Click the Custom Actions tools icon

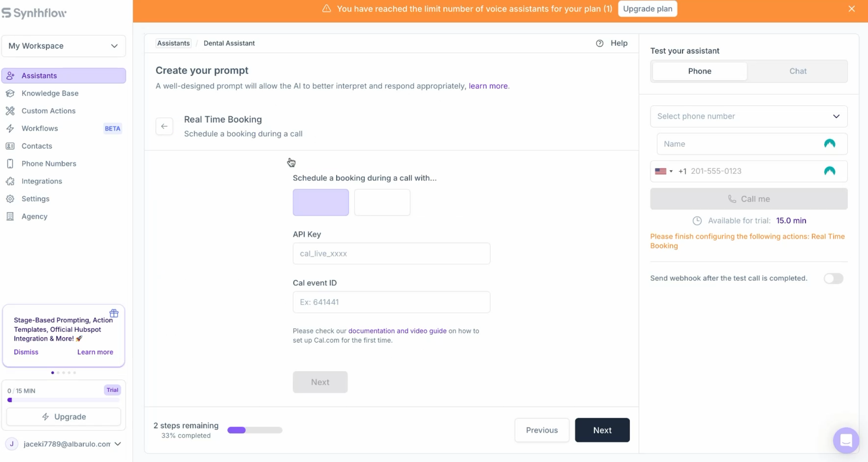10,111
